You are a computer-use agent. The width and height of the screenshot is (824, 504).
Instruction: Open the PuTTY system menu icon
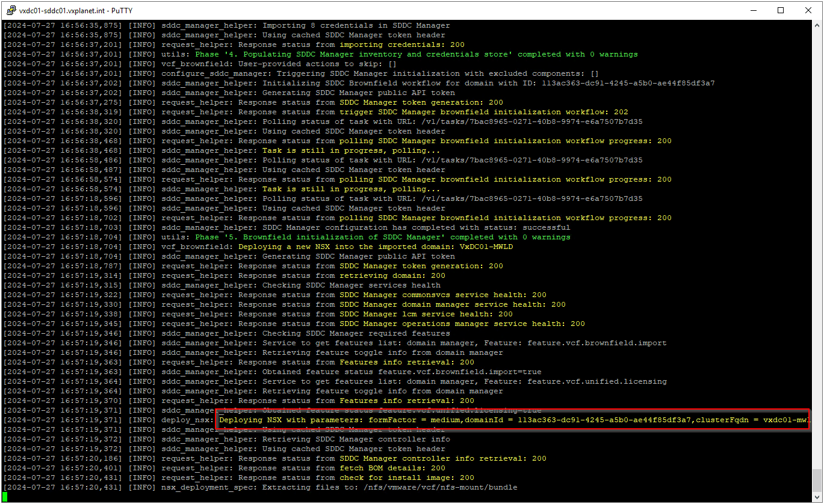10,10
